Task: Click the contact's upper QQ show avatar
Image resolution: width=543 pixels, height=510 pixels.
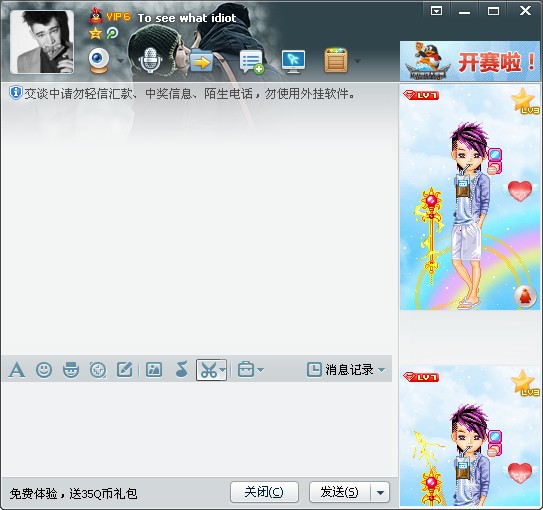Action: pos(470,197)
